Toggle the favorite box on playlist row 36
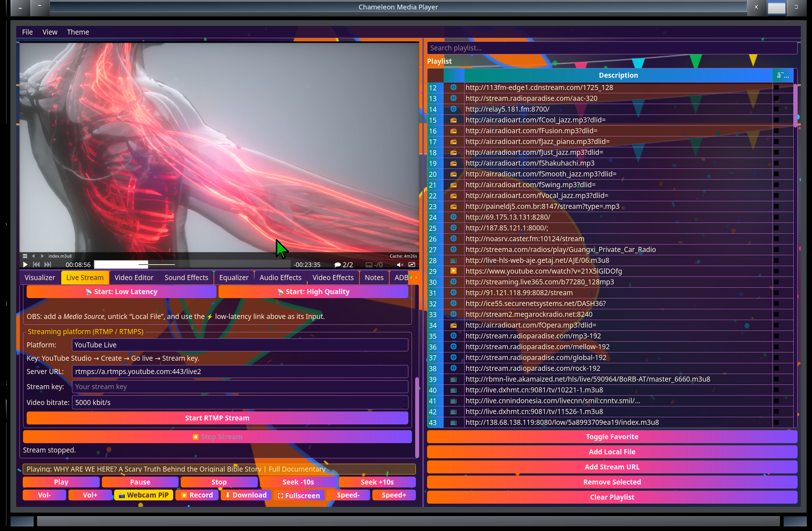Image resolution: width=812 pixels, height=531 pixels. (x=776, y=347)
